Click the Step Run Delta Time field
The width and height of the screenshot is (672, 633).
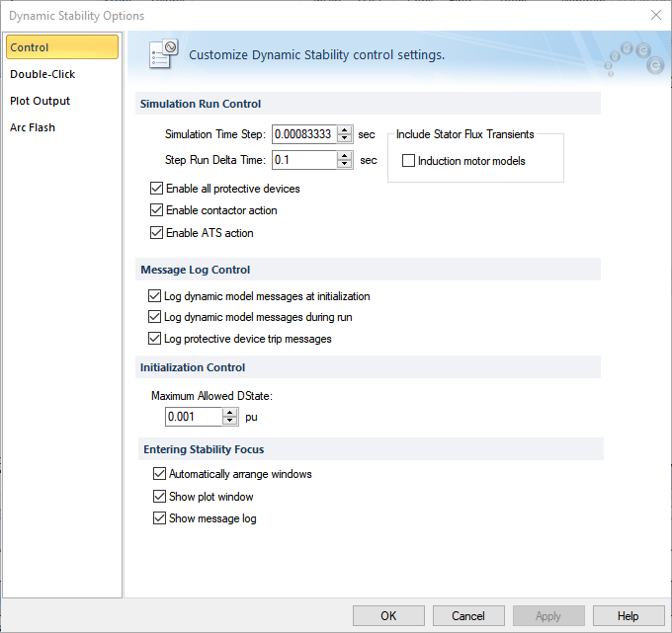(303, 160)
